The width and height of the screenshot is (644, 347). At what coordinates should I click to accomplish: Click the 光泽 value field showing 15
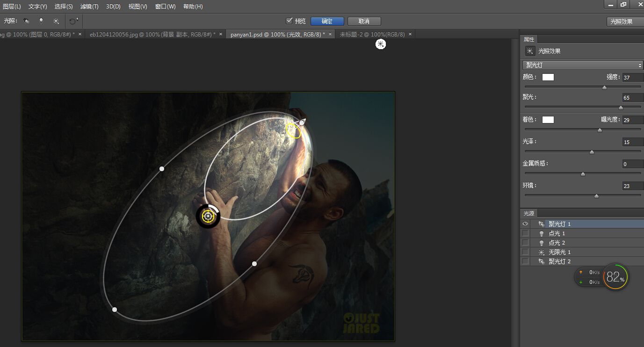633,142
